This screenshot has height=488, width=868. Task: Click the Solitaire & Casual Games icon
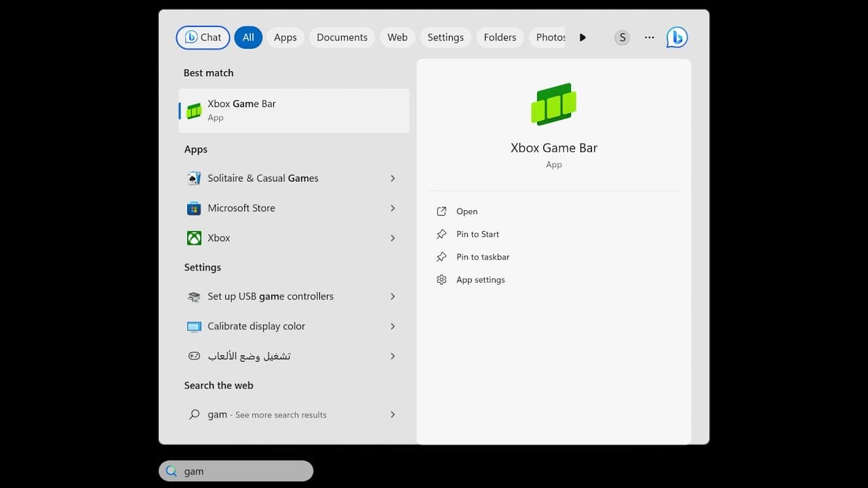click(x=194, y=178)
